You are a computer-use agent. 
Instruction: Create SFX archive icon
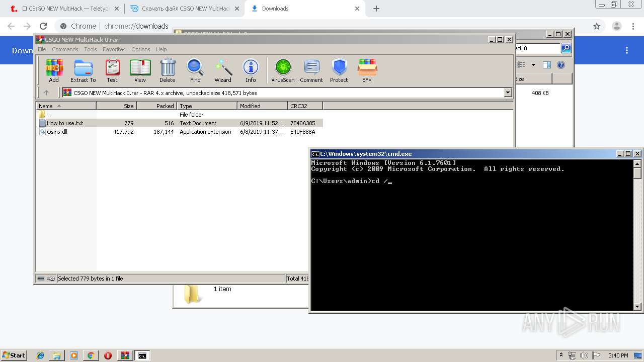point(367,70)
